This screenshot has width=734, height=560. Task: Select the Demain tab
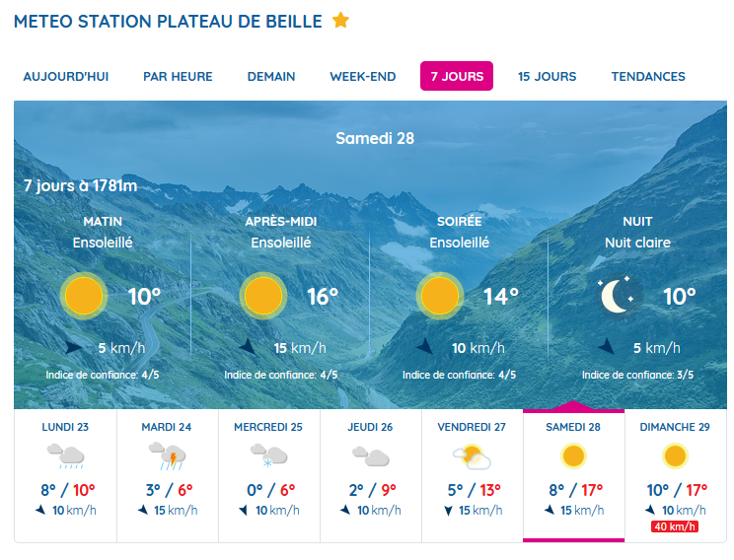271,77
